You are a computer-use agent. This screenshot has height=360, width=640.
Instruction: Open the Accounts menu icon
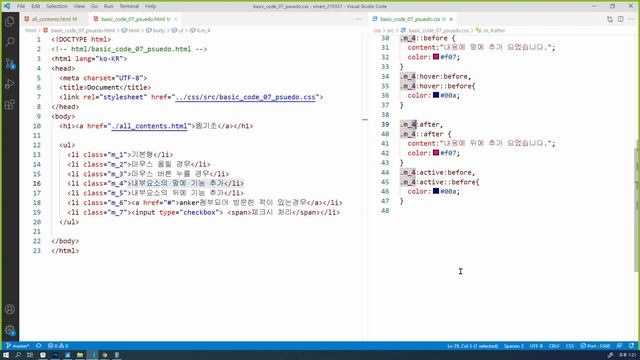10,309
